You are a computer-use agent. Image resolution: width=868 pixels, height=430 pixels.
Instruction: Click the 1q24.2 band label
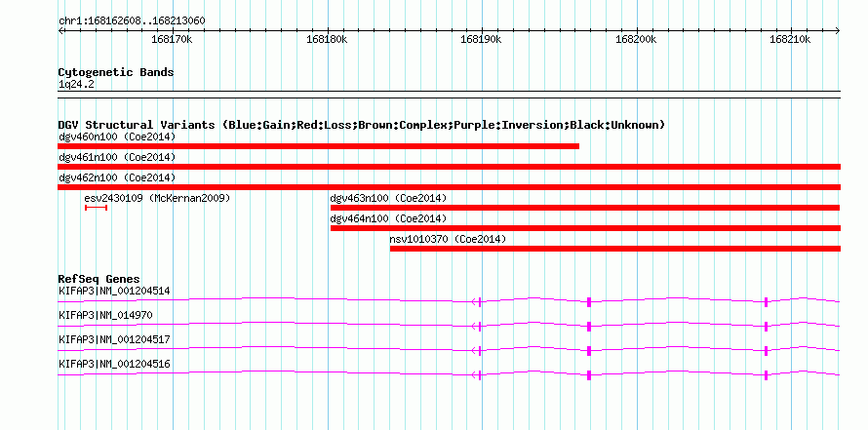point(76,85)
